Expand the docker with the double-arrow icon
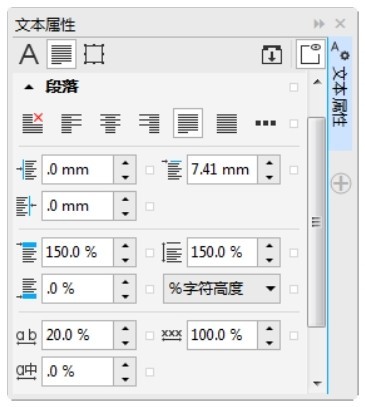The height and width of the screenshot is (407, 365). point(319,24)
